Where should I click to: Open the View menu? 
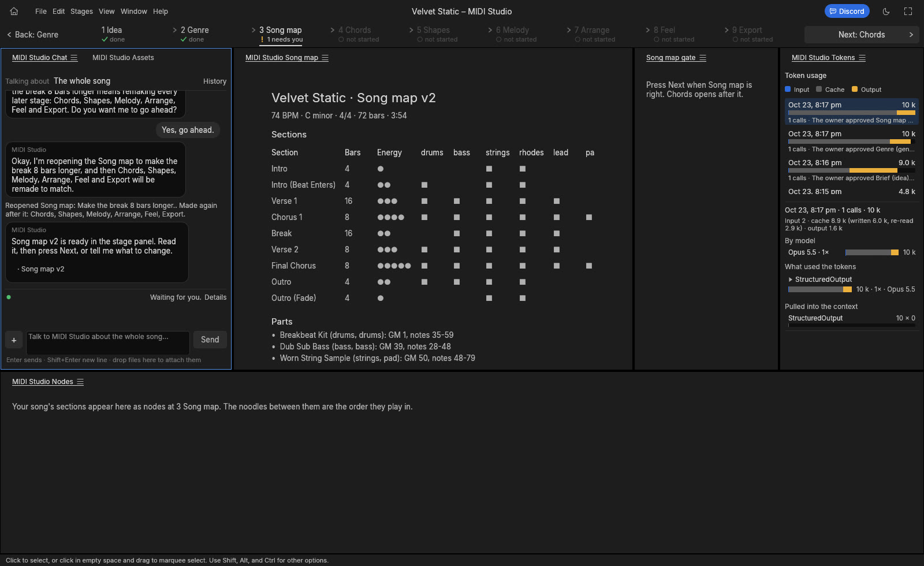(x=106, y=11)
